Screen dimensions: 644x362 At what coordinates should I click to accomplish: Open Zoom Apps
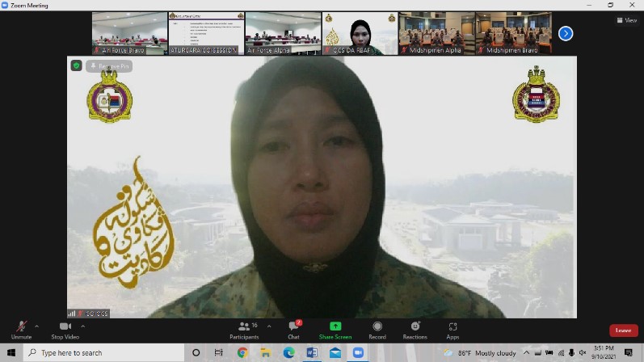(452, 330)
